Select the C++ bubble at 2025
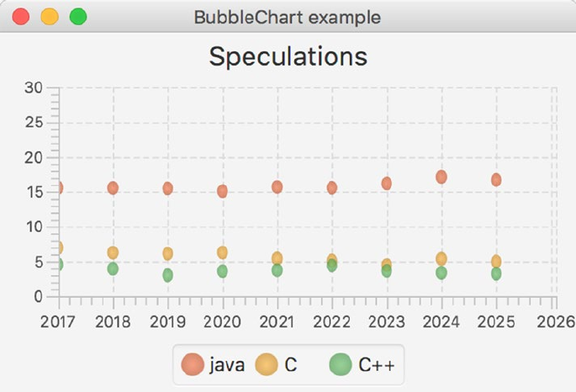This screenshot has width=576, height=392. [x=496, y=273]
